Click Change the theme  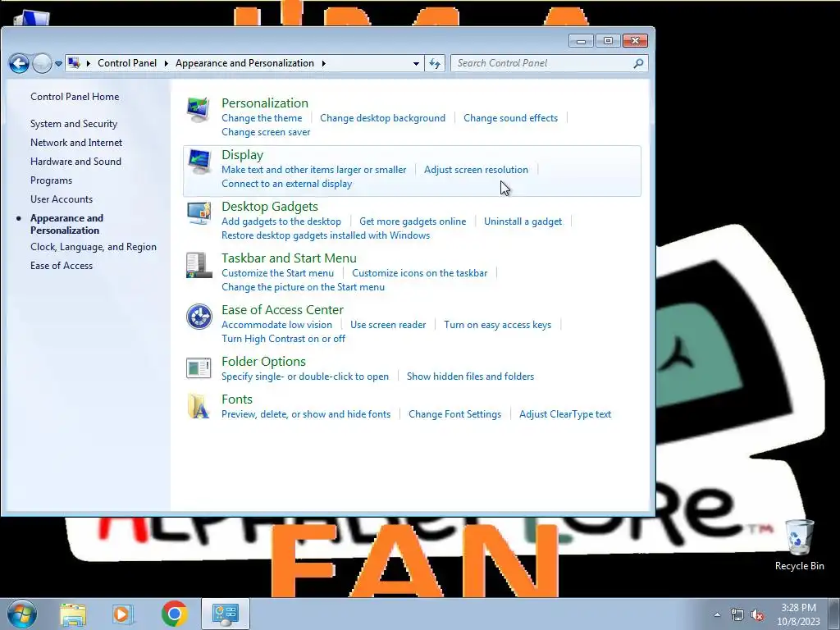(262, 118)
